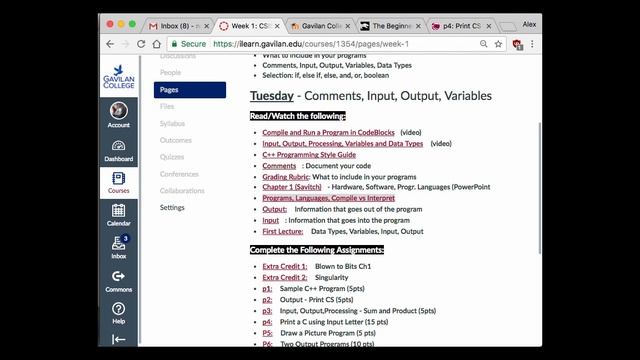Screen dimensions: 640x360
Task: Open the Alex profile button
Action: (x=529, y=24)
